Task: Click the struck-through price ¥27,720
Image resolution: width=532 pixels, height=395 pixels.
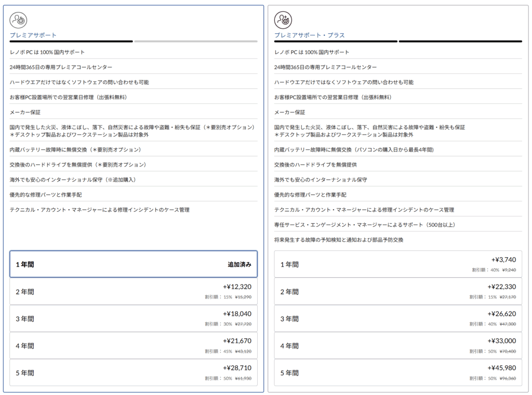Action: 243,324
